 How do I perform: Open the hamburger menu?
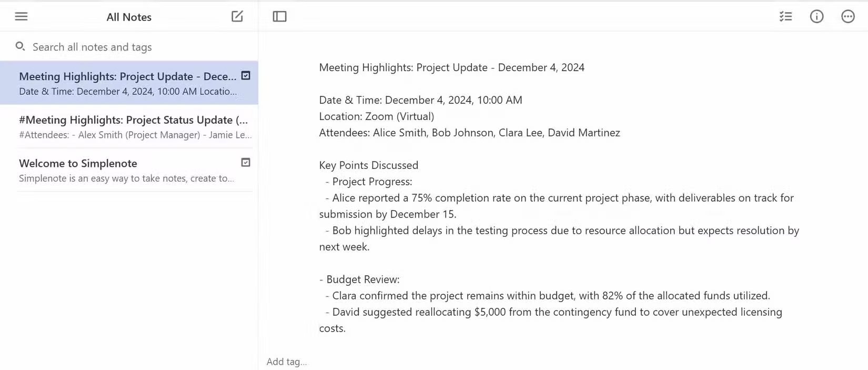pyautogui.click(x=21, y=16)
